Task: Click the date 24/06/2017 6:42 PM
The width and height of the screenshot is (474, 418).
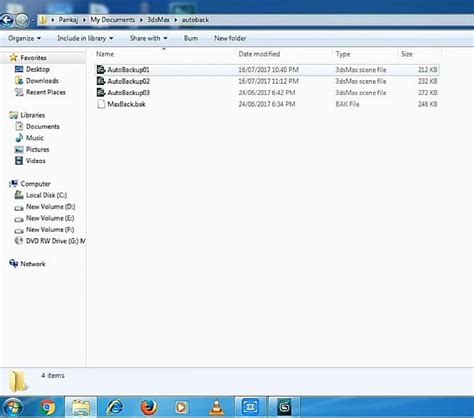Action: tap(267, 92)
